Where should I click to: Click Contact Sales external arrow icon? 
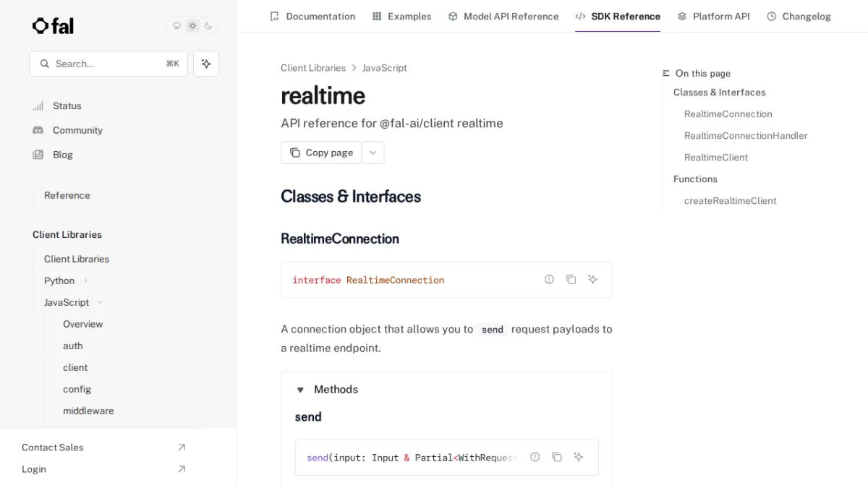[182, 448]
